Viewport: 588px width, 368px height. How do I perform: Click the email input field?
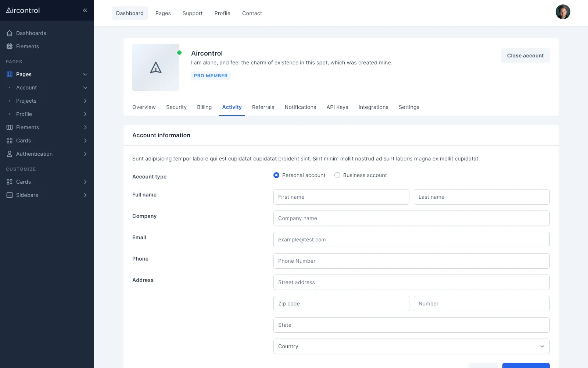point(412,240)
